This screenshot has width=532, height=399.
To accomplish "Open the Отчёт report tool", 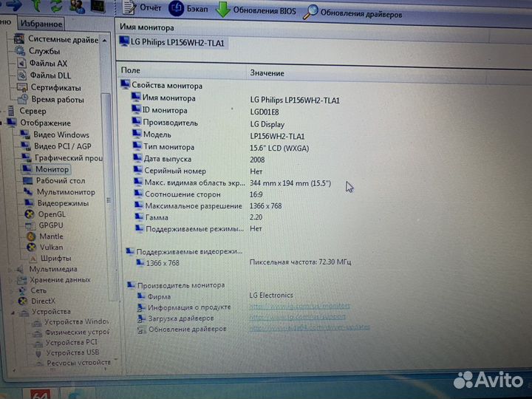I will coord(141,7).
